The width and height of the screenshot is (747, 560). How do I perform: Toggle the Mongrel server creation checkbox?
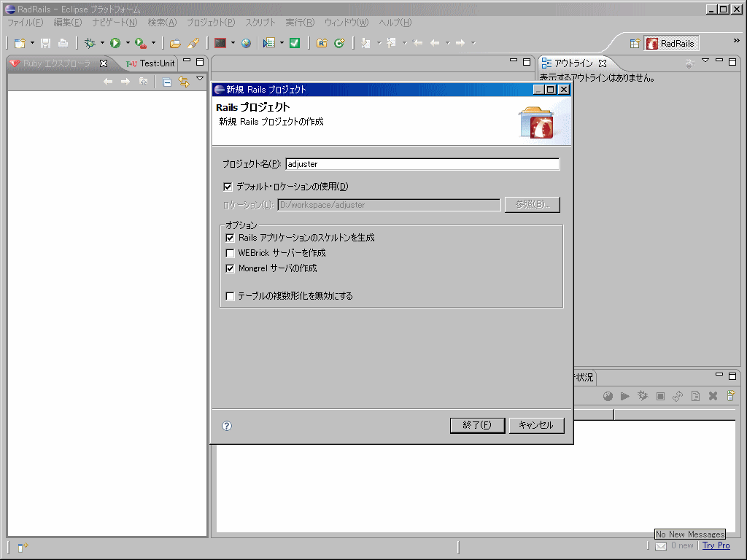pyautogui.click(x=230, y=268)
